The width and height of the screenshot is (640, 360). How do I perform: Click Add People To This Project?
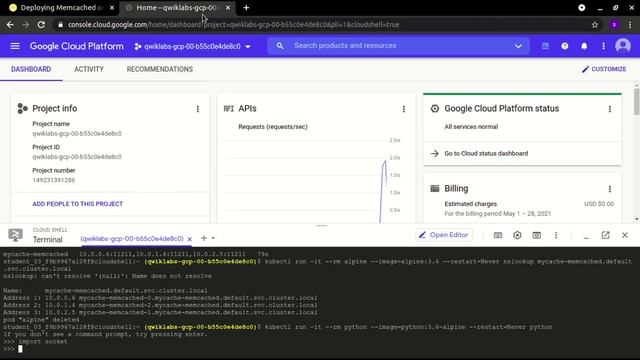(78, 204)
